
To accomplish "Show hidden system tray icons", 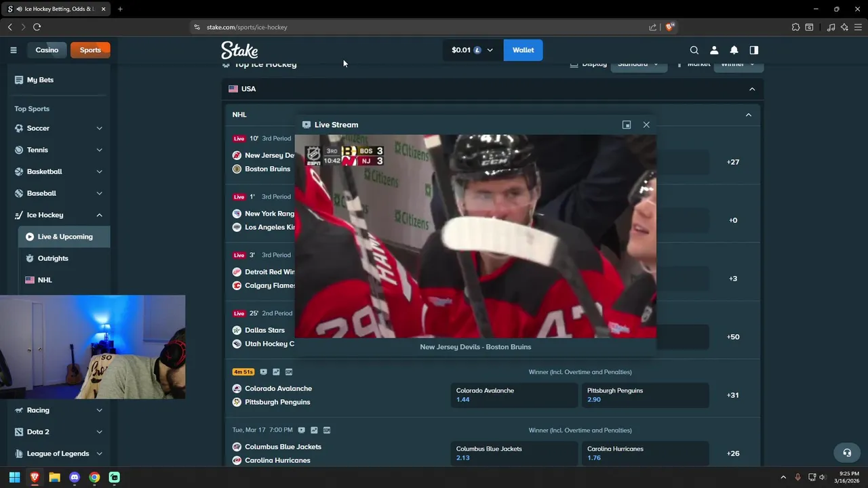I will pyautogui.click(x=783, y=477).
